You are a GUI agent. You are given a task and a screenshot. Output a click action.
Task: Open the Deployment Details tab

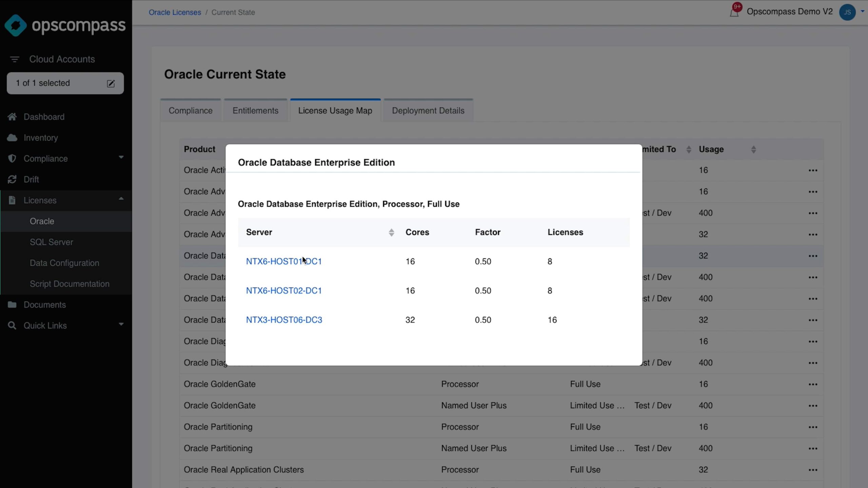[428, 110]
